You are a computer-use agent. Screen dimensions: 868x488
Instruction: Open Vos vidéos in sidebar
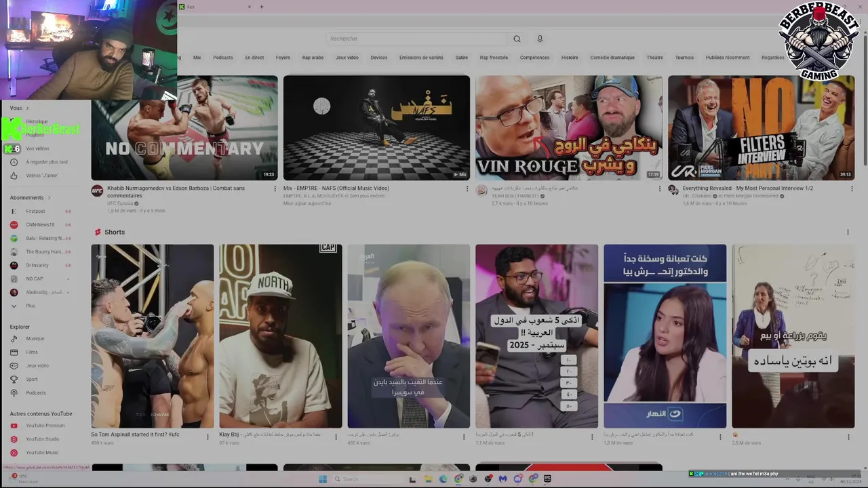(37, 148)
